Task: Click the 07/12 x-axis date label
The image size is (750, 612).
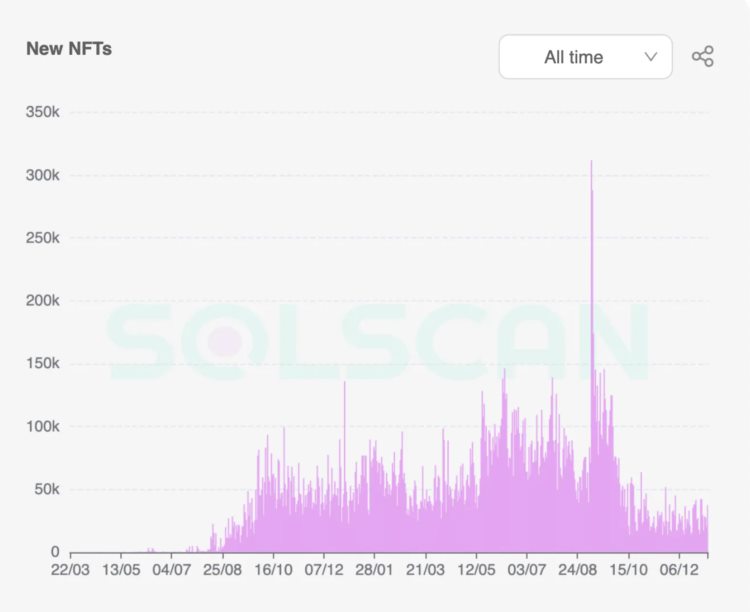Action: click(x=324, y=570)
